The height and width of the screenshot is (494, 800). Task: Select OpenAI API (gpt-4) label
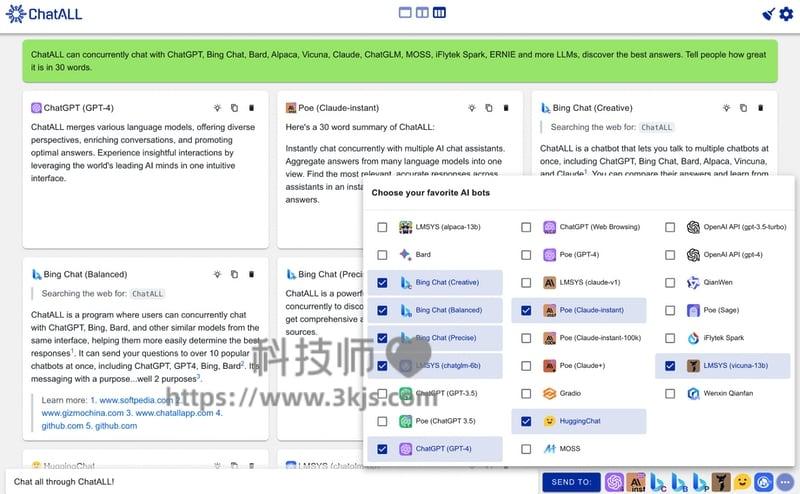click(x=733, y=255)
